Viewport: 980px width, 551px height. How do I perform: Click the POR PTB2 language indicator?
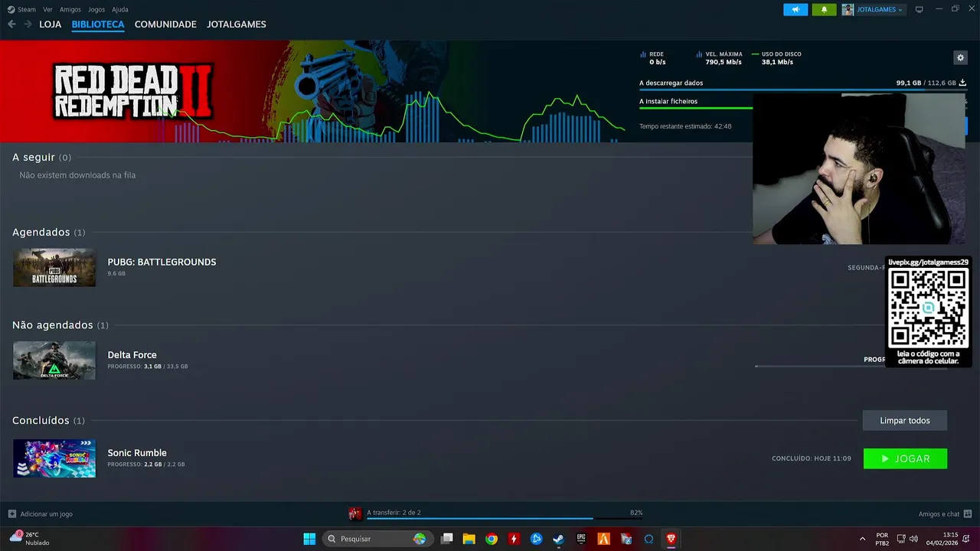pos(882,539)
